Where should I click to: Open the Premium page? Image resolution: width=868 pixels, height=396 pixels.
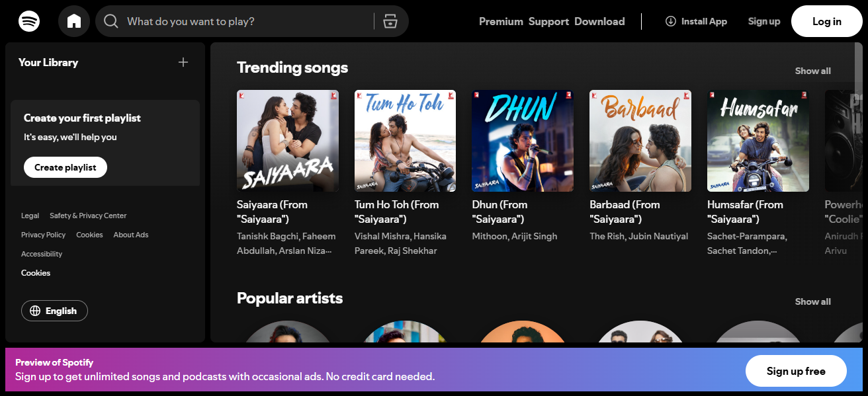[x=501, y=21]
